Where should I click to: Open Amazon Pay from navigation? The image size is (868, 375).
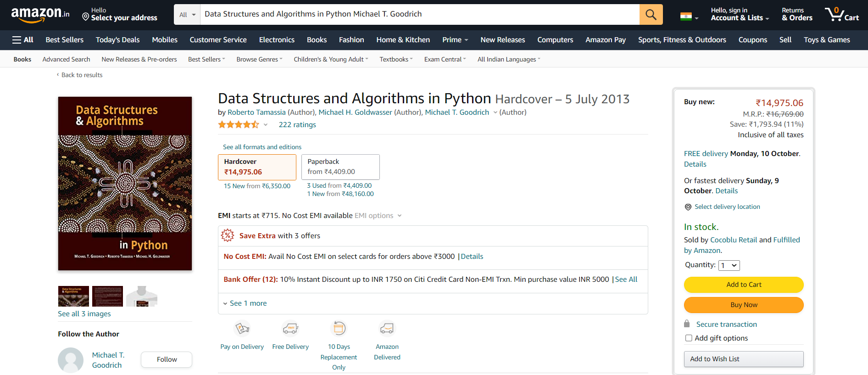click(x=606, y=40)
